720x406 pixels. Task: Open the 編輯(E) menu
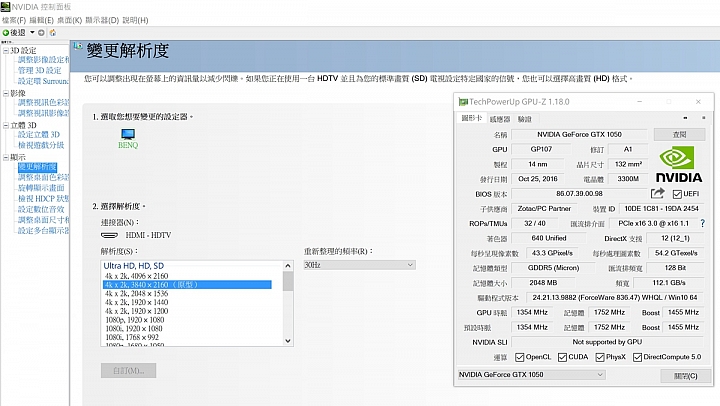click(41, 20)
